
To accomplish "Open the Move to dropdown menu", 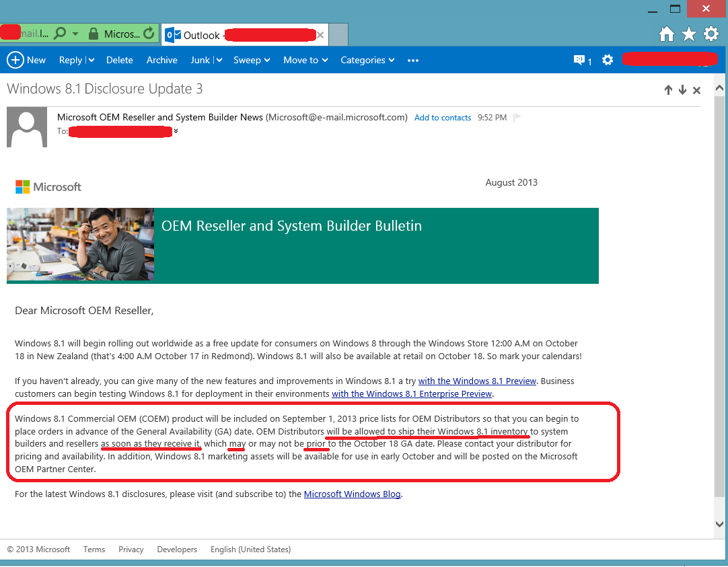I will tap(305, 60).
